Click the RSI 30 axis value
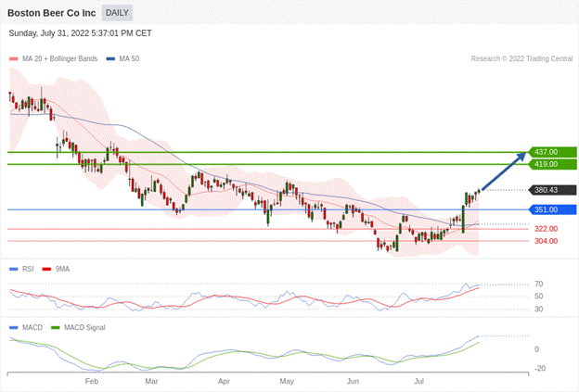 [x=539, y=309]
